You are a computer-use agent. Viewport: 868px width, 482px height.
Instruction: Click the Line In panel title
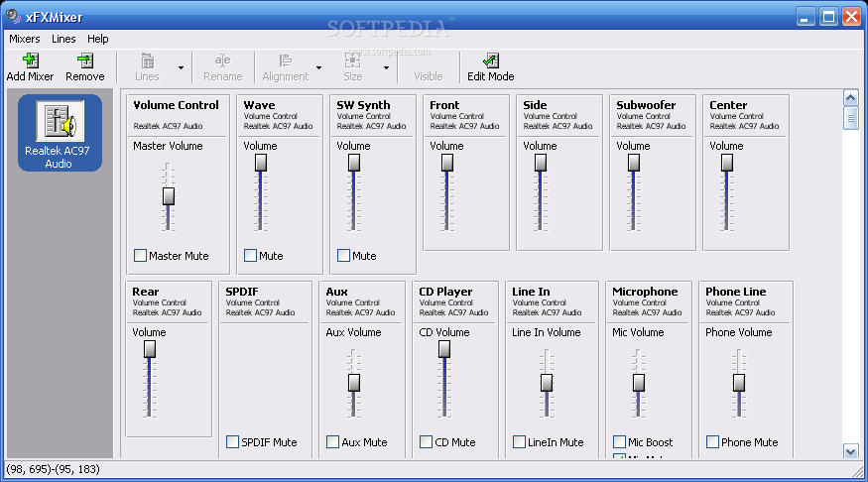531,292
